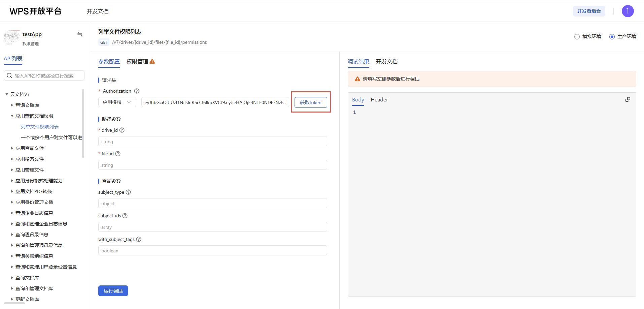
Task: Click the help icon beside subject_ids
Action: click(125, 216)
